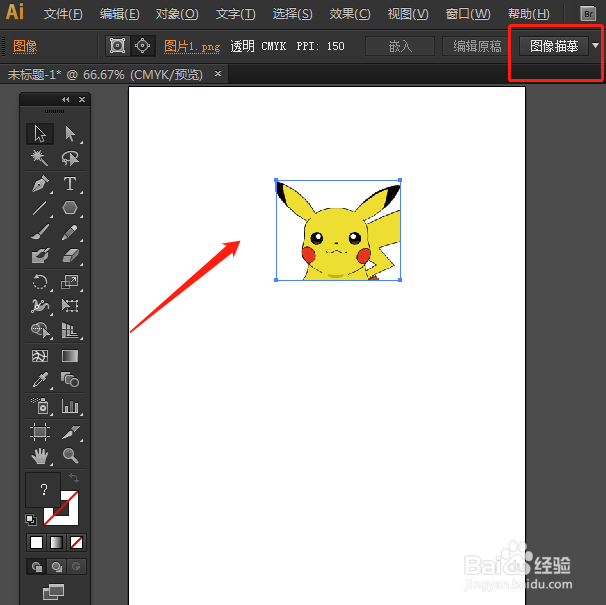This screenshot has height=605, width=606.
Task: Open the 对象(O) menu
Action: (x=177, y=14)
